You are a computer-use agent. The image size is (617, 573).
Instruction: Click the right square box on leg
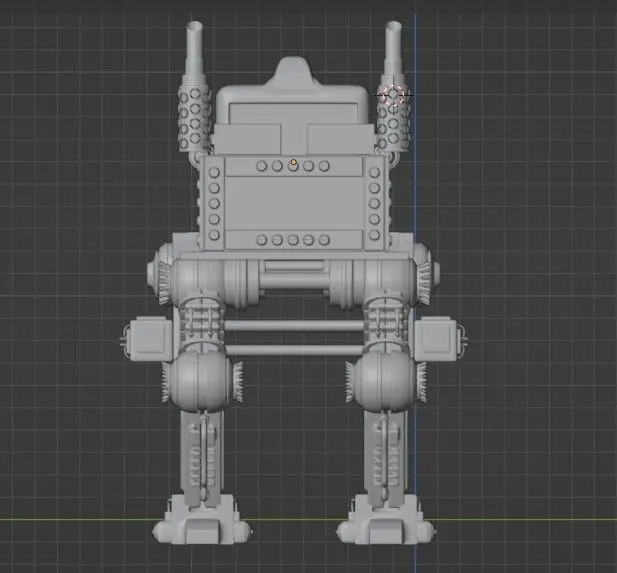436,339
